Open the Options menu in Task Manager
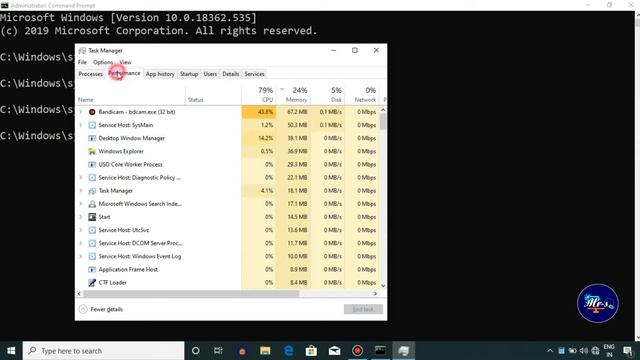The height and width of the screenshot is (360, 640). [x=103, y=62]
